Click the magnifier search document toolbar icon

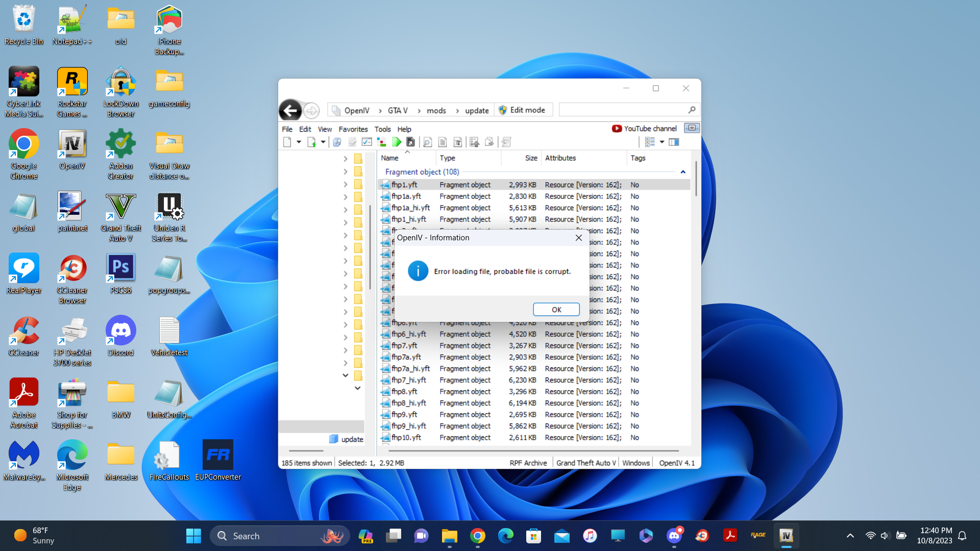point(428,142)
